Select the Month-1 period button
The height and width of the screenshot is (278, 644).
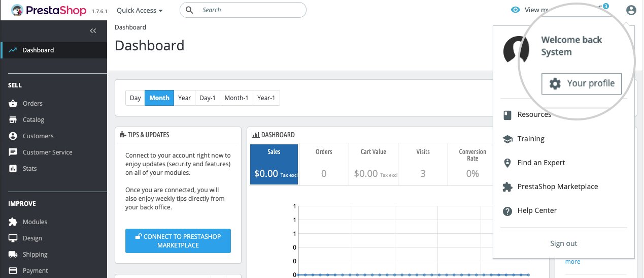point(236,98)
